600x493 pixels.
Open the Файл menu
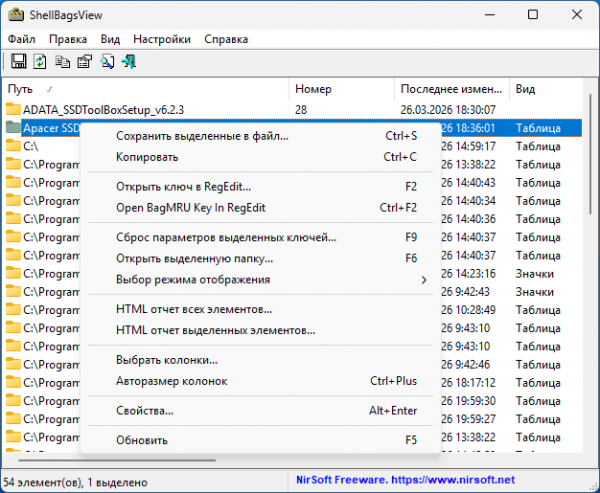pos(21,39)
